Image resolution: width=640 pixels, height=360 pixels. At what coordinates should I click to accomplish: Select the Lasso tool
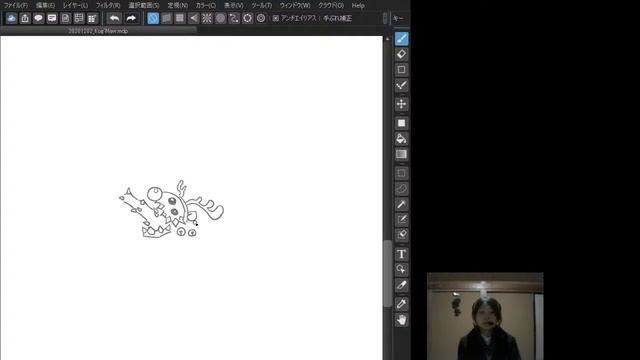click(402, 189)
